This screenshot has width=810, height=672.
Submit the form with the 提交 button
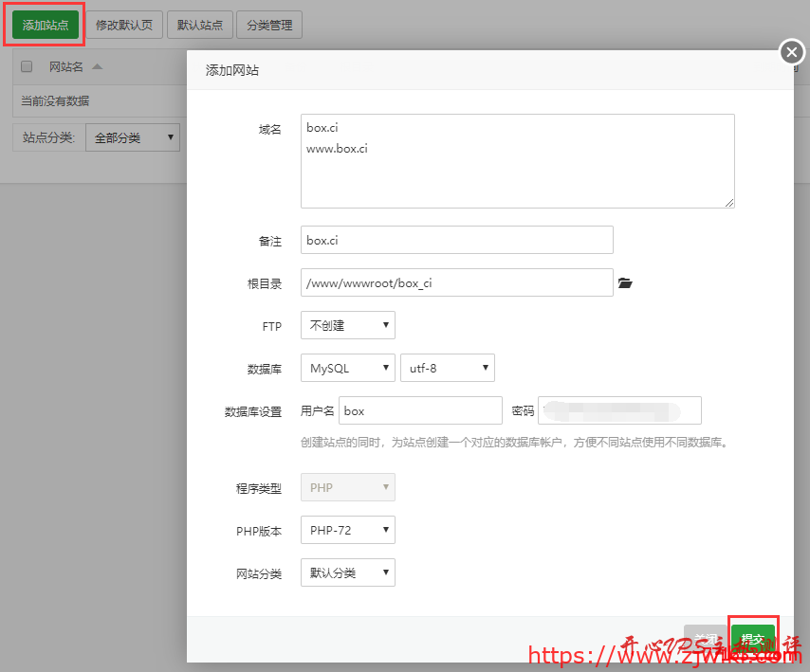coord(752,639)
